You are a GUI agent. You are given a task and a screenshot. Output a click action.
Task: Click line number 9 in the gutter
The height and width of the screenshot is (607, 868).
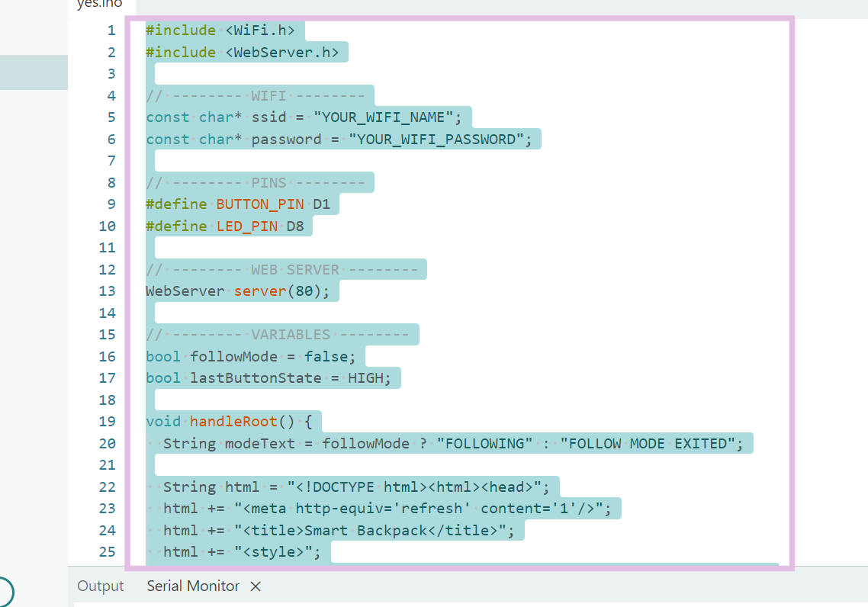point(111,204)
